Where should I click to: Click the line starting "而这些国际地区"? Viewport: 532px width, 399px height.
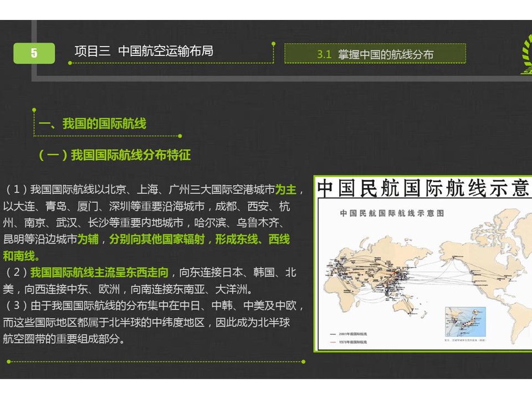click(x=146, y=322)
